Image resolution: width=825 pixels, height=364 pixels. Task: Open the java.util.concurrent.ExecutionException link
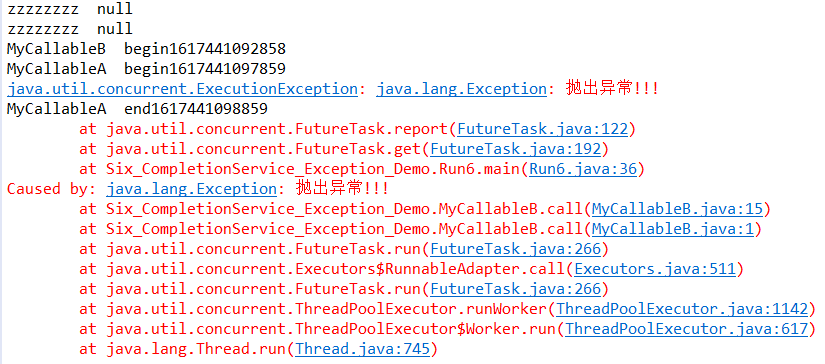[x=183, y=89]
